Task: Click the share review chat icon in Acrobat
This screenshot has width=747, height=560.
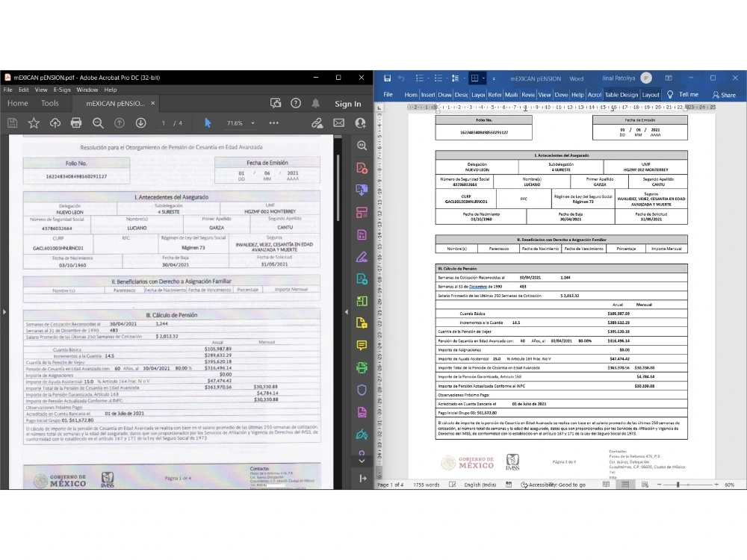Action: 276,103
